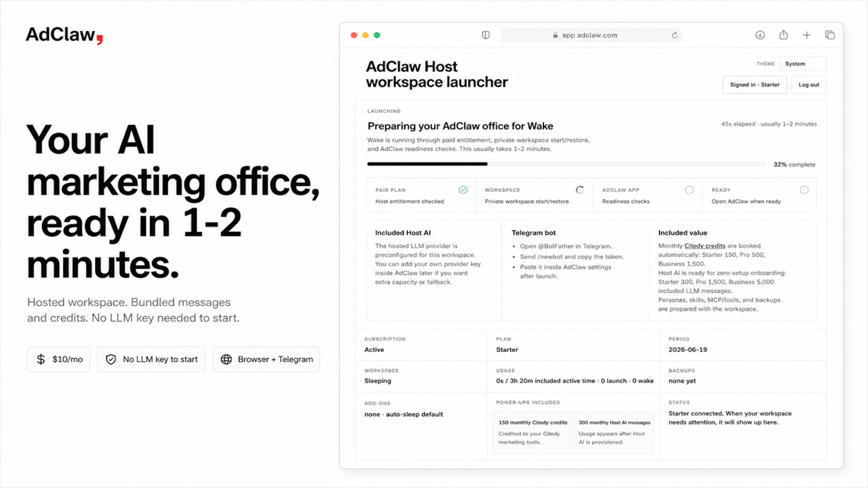Image resolution: width=868 pixels, height=488 pixels.
Task: Click the Send /newbot instruction line
Action: [571, 257]
